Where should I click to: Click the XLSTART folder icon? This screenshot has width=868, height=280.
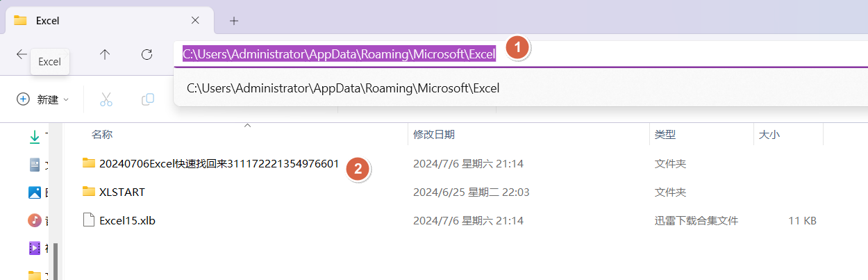click(x=88, y=191)
